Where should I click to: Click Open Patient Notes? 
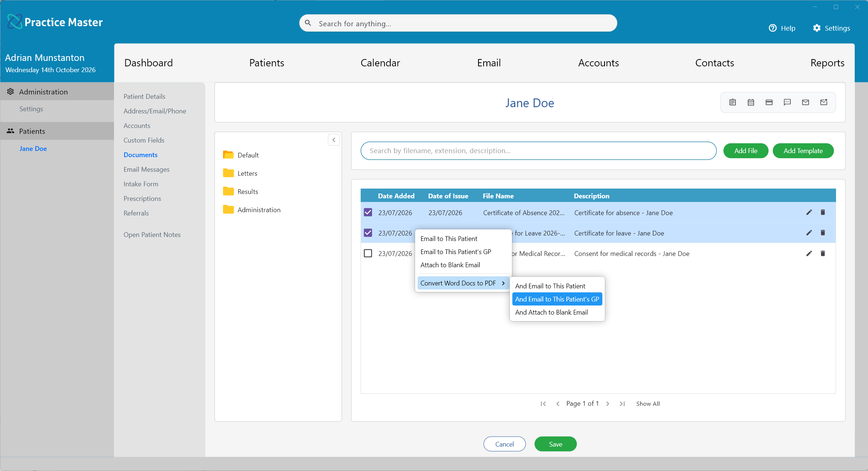pos(152,234)
